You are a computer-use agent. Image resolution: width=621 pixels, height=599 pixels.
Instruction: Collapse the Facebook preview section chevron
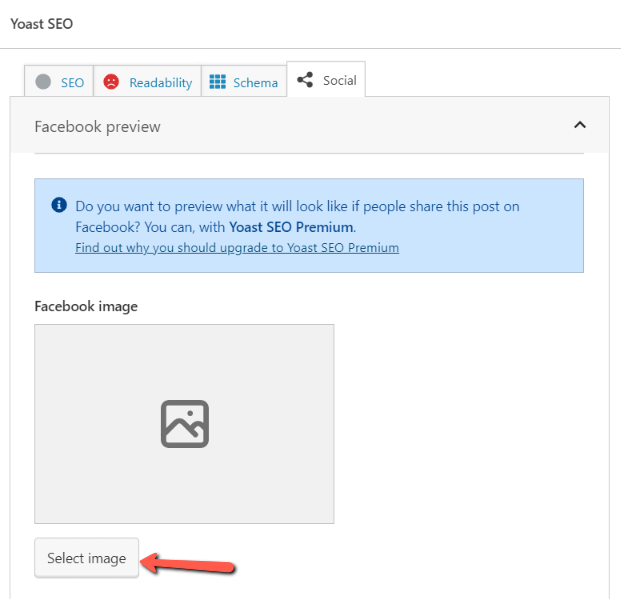(580, 125)
